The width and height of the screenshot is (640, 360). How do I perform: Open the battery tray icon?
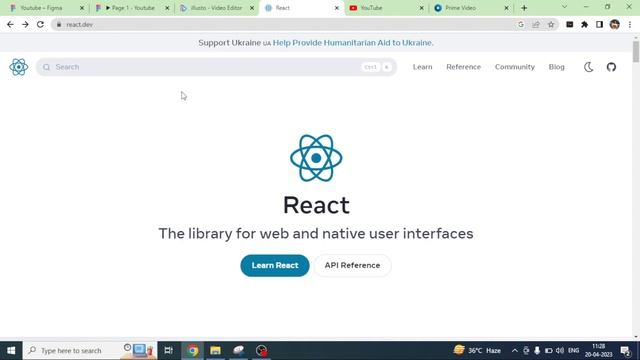[x=549, y=350]
